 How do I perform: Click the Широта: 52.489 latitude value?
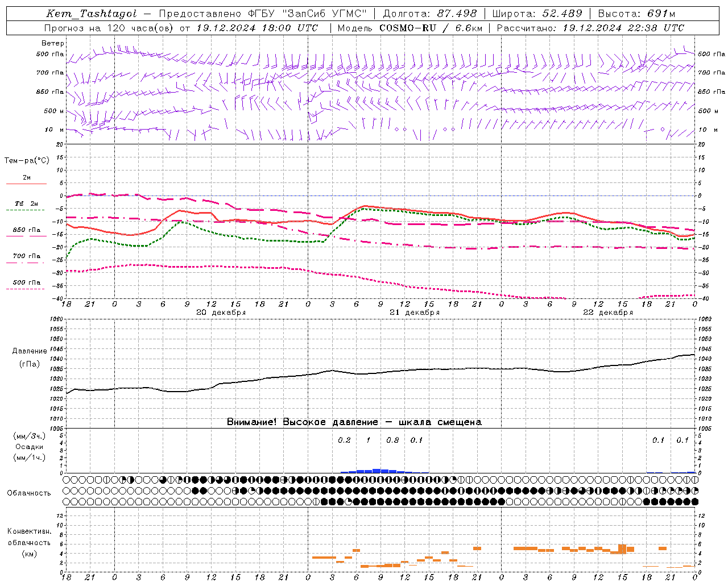coord(537,14)
